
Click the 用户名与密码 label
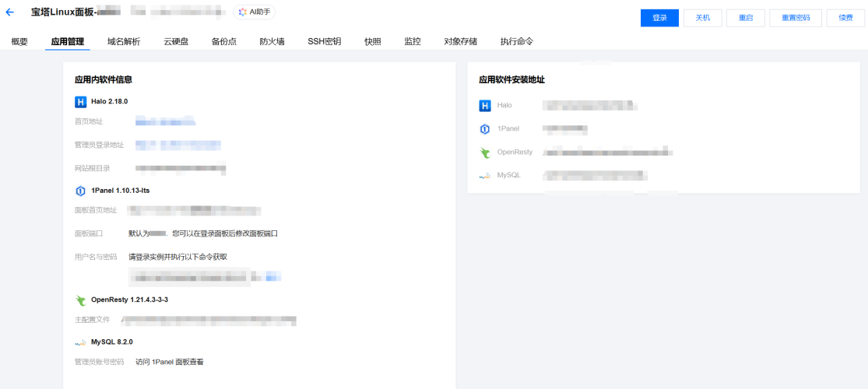[x=96, y=257]
